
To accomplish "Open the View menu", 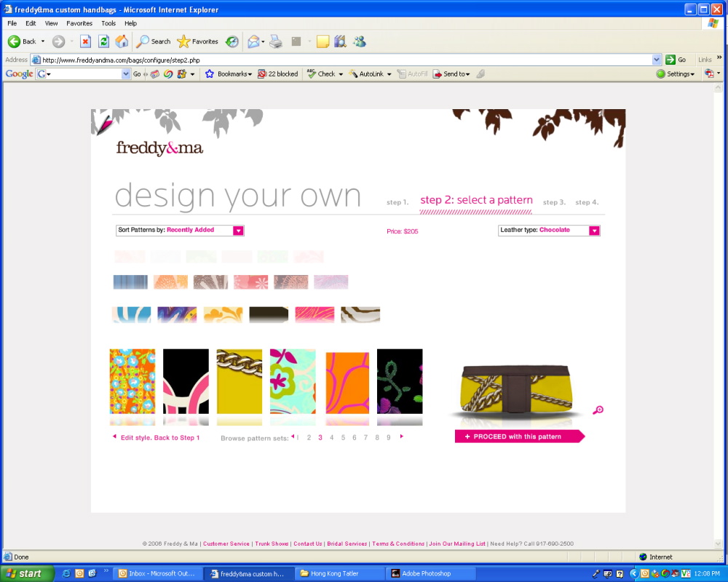I will point(51,23).
